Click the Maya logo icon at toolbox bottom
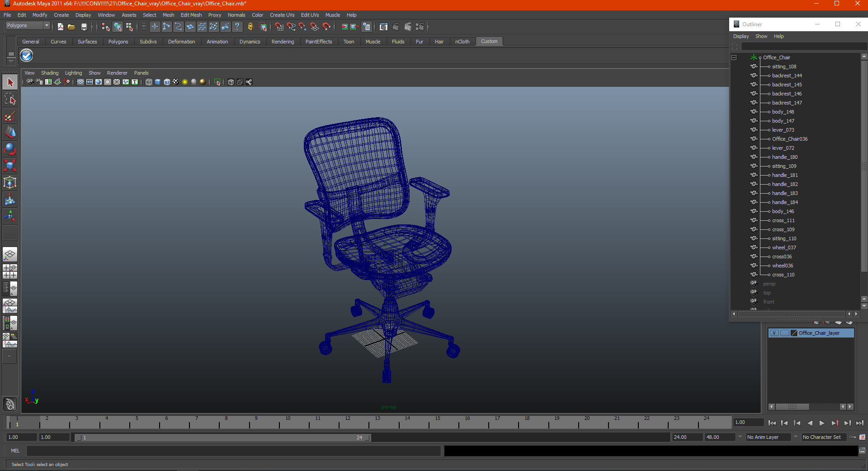Viewport: 868px width, 471px height. point(10,404)
